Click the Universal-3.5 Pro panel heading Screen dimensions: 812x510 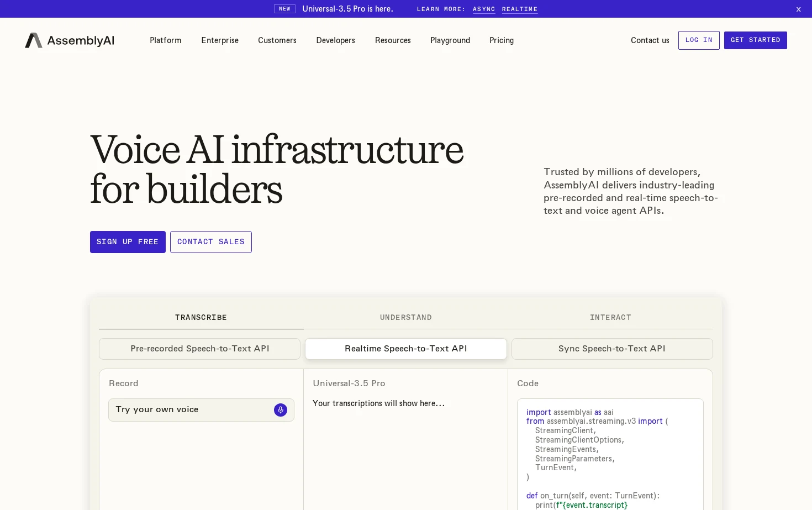pyautogui.click(x=349, y=383)
